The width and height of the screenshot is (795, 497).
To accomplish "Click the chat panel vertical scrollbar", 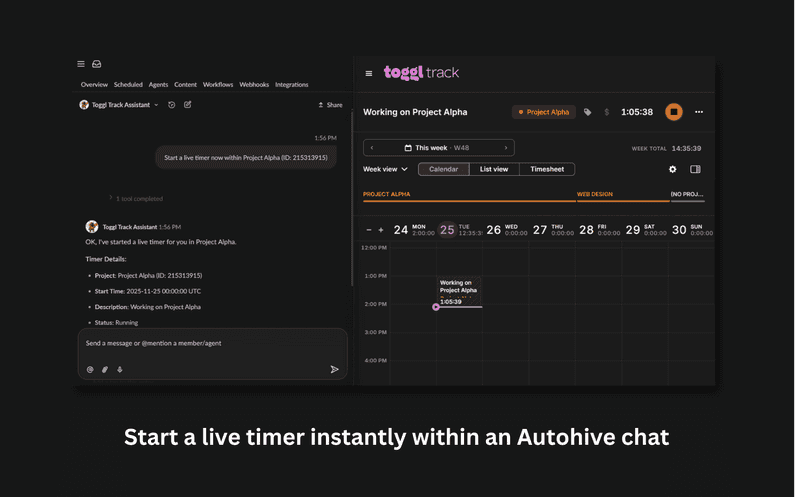I will click(x=352, y=198).
